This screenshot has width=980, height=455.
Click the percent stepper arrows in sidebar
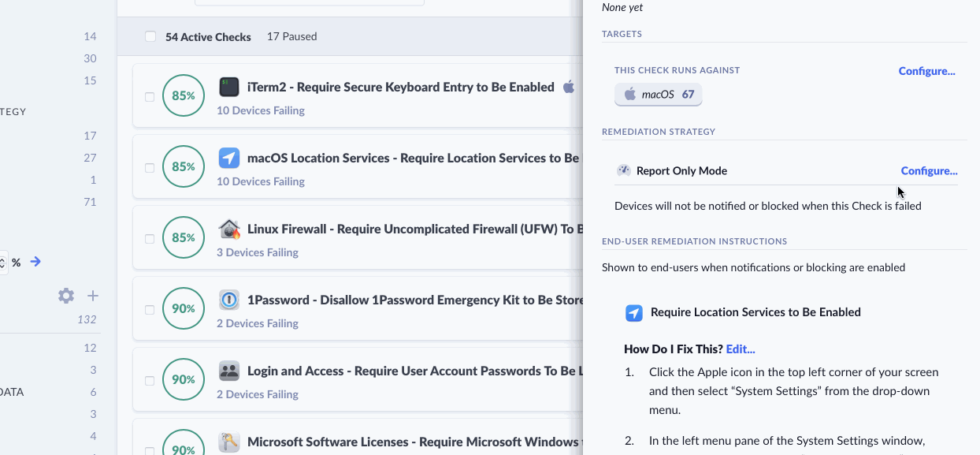(x=2, y=262)
